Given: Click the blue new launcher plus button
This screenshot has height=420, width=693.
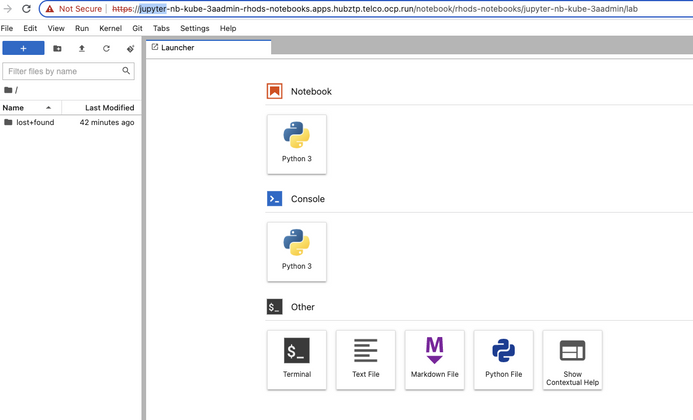Looking at the screenshot, I should pos(23,48).
